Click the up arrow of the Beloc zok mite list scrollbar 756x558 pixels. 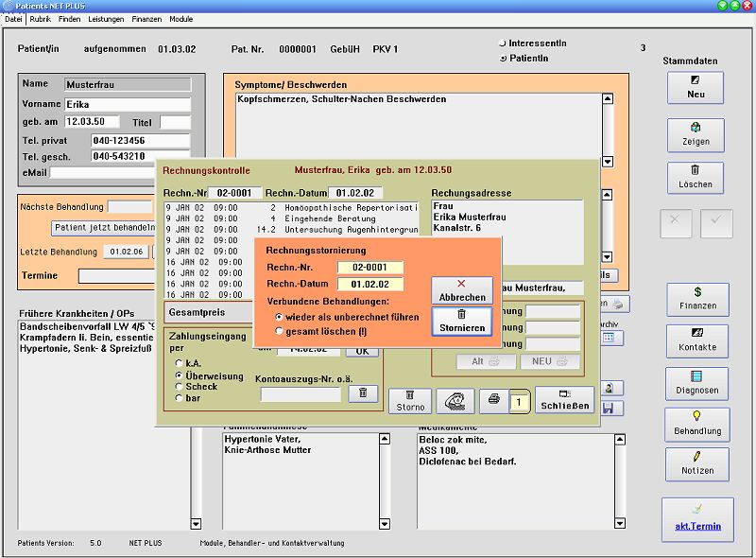620,440
